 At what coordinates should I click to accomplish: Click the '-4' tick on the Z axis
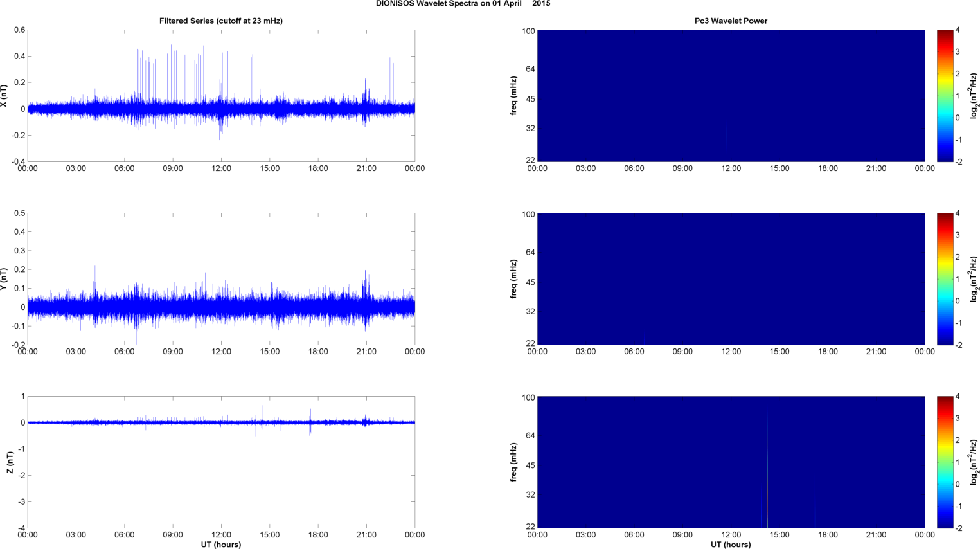pos(21,528)
